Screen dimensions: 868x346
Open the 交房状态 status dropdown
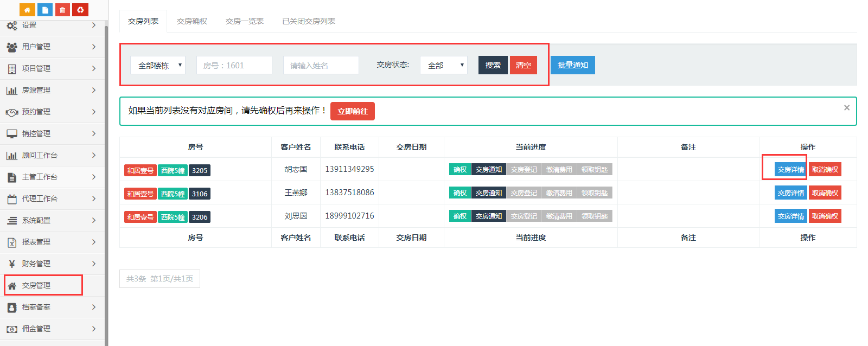click(443, 65)
